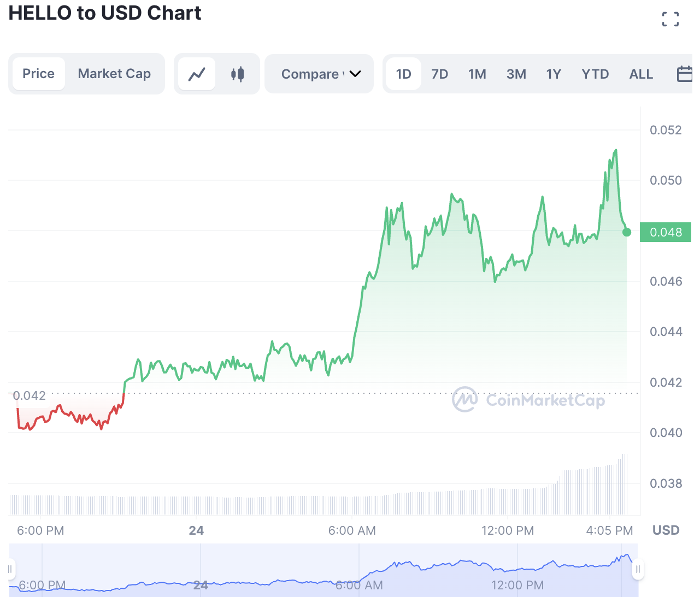Viewport: 700px width, 597px height.
Task: Choose the 3M time range
Action: click(x=516, y=74)
